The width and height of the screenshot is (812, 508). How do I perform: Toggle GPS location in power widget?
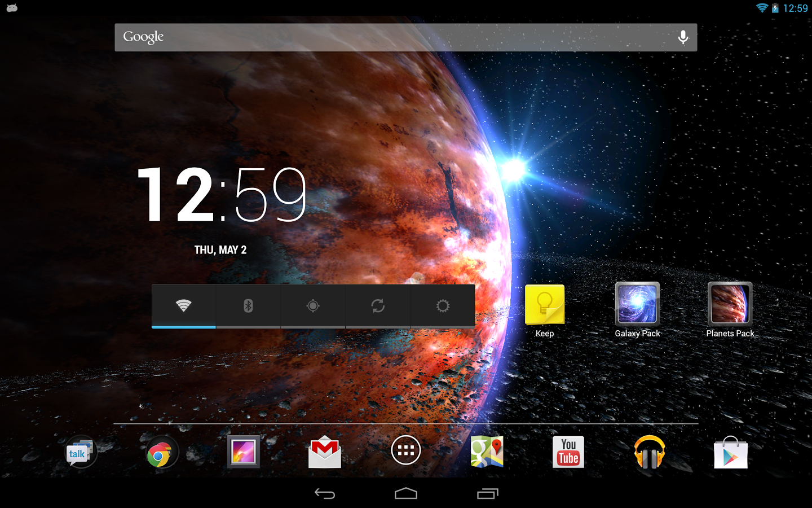point(313,306)
